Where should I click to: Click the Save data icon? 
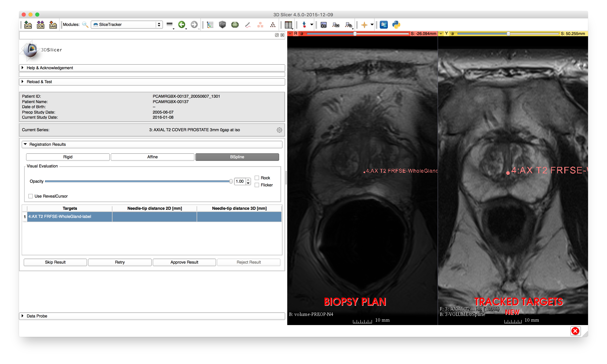pyautogui.click(x=53, y=25)
